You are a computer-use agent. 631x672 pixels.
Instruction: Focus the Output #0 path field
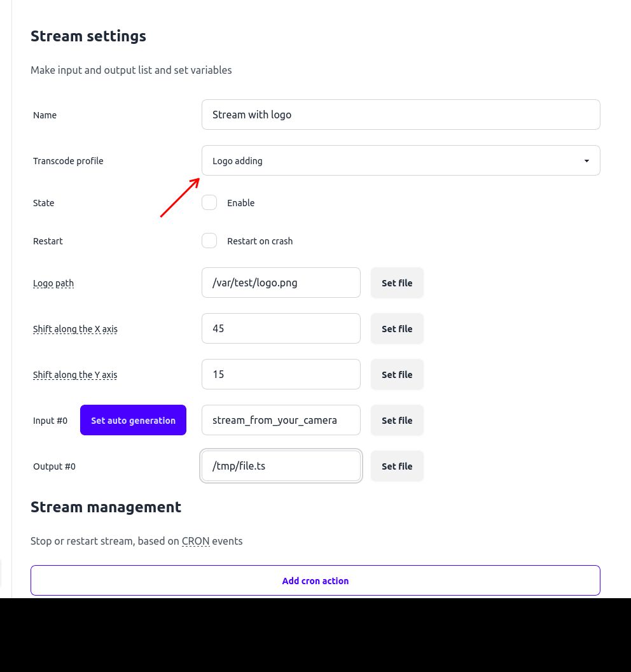coord(281,466)
